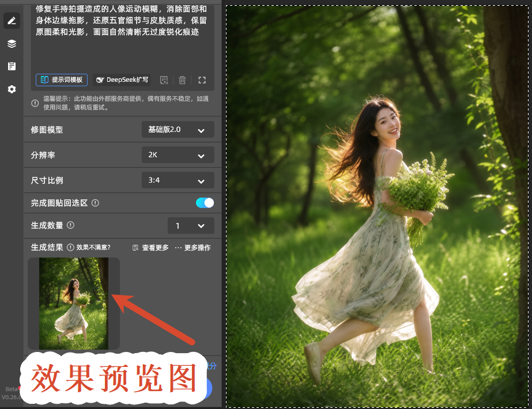This screenshot has height=409, width=532.
Task: Open the settings gear icon in sidebar
Action: [12, 89]
